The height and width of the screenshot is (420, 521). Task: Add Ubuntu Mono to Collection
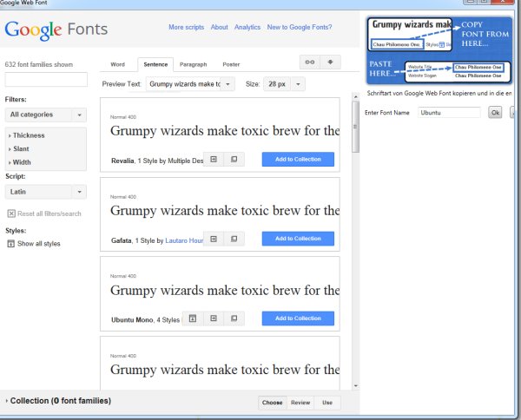pos(298,318)
